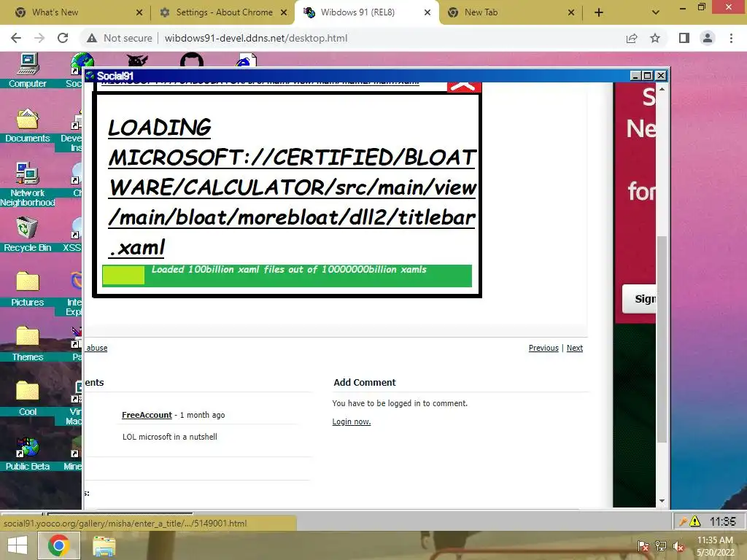Click the 'LOL microsoft in a nutshell' comment

pos(169,437)
